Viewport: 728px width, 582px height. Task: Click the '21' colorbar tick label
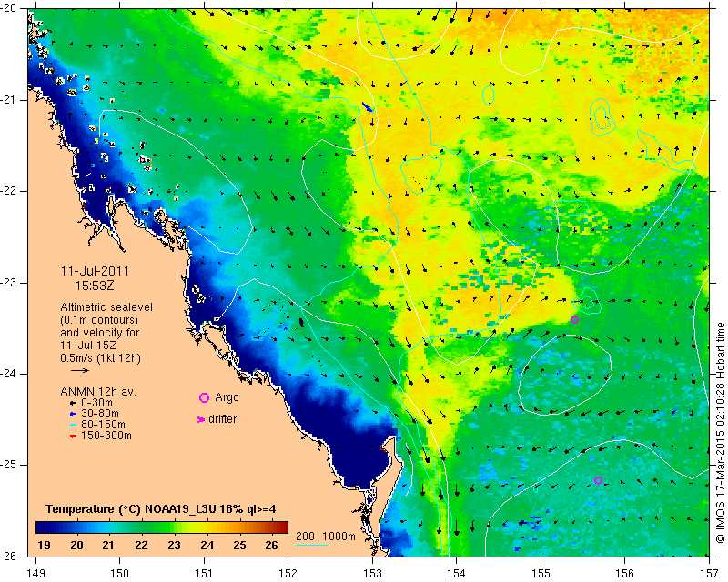[x=108, y=546]
